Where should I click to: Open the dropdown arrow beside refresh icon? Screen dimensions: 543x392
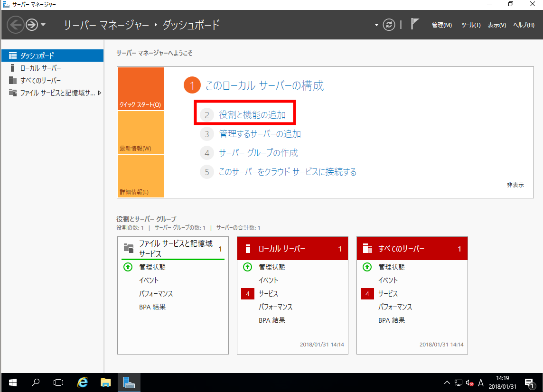pyautogui.click(x=376, y=25)
